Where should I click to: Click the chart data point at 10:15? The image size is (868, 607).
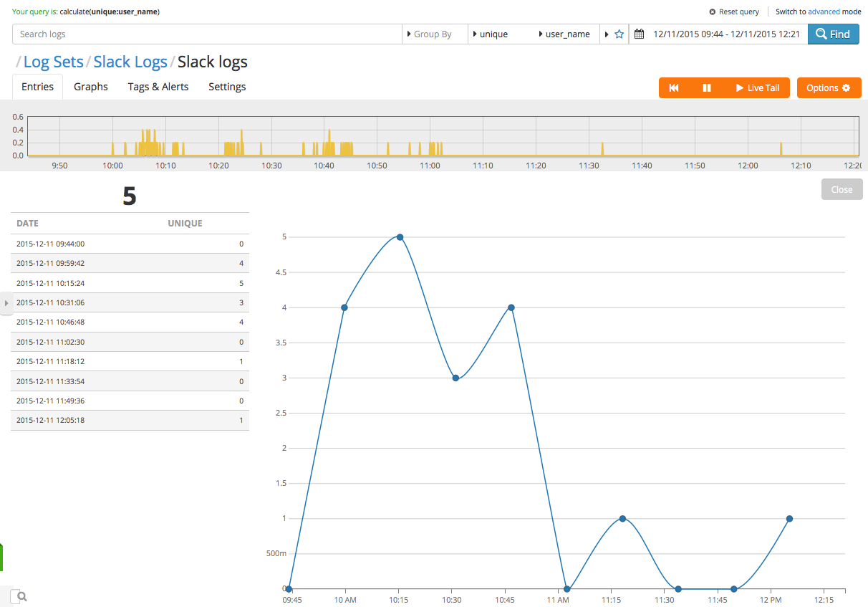tap(400, 237)
